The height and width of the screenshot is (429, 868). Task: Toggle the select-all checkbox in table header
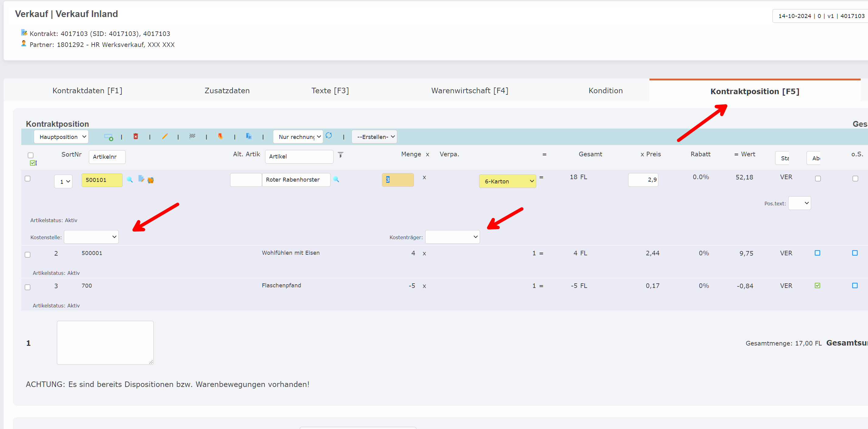coord(31,155)
